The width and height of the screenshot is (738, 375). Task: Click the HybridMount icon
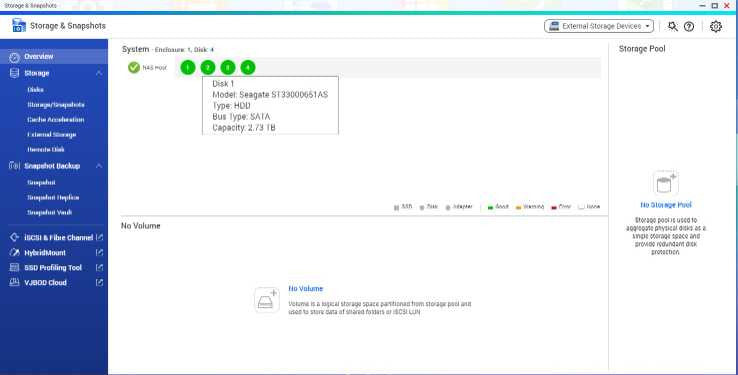point(15,253)
